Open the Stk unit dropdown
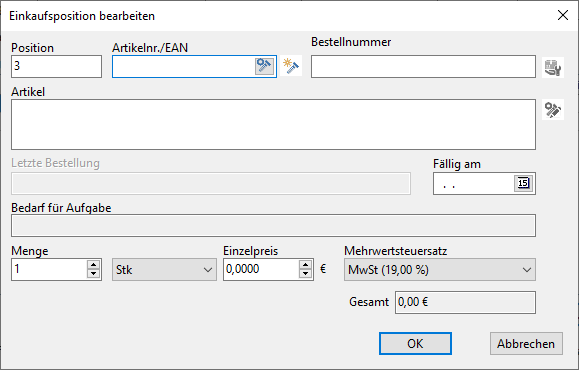The width and height of the screenshot is (579, 370). point(164,270)
